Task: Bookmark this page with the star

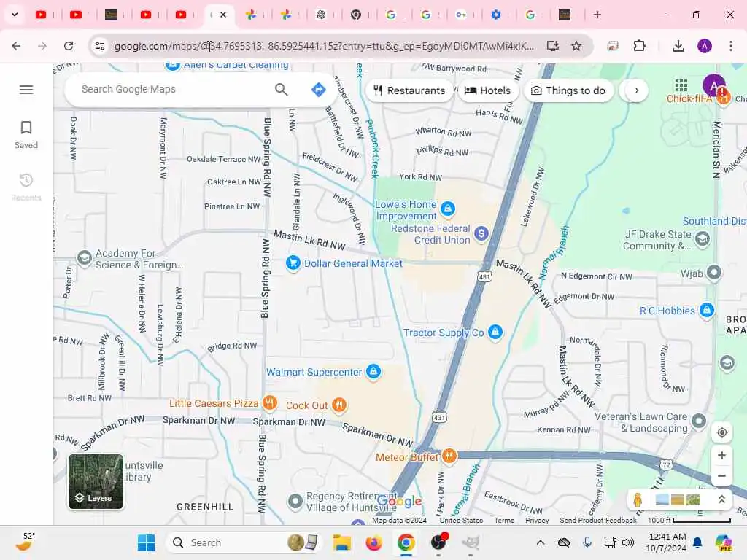Action: pyautogui.click(x=576, y=46)
